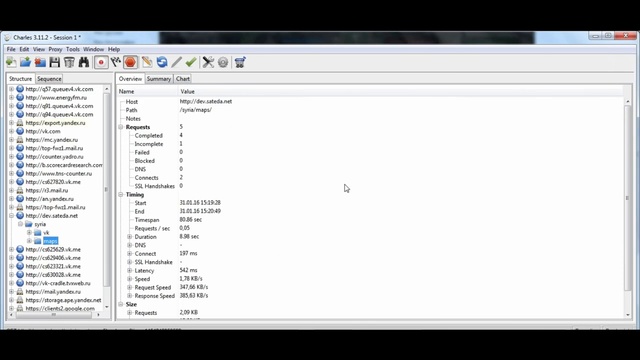Click the Charles app icon in the title bar
The image size is (640, 360).
(x=7, y=38)
